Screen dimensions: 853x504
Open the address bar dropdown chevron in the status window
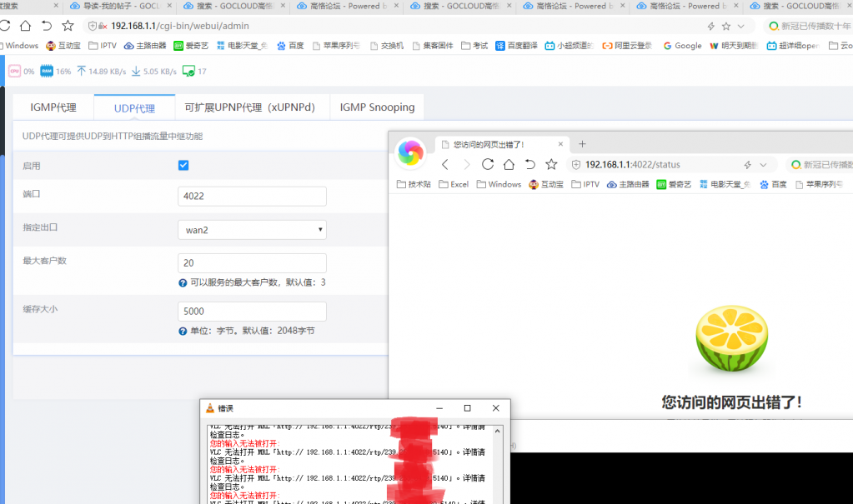[x=763, y=165]
